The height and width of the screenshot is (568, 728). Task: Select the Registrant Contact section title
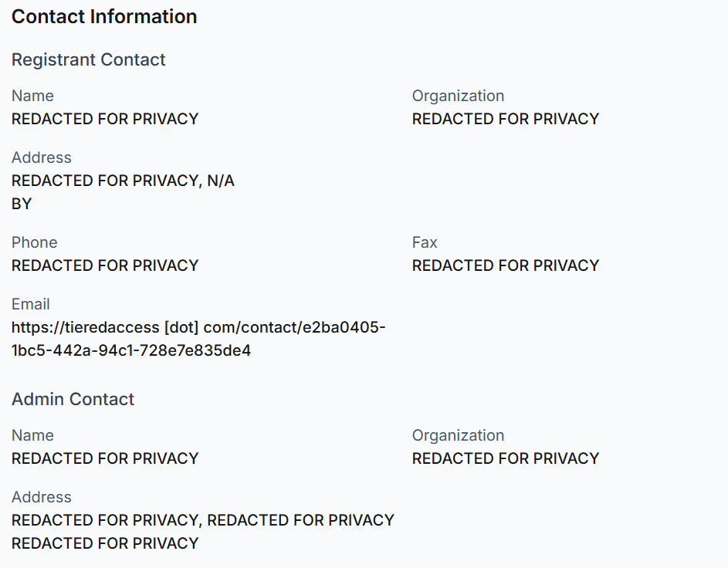(88, 59)
